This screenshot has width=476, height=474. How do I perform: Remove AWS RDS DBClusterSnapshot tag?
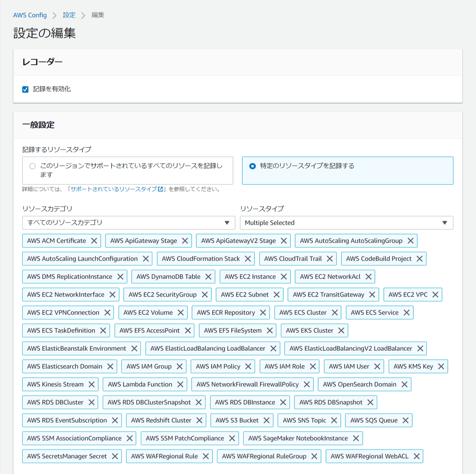click(x=199, y=402)
